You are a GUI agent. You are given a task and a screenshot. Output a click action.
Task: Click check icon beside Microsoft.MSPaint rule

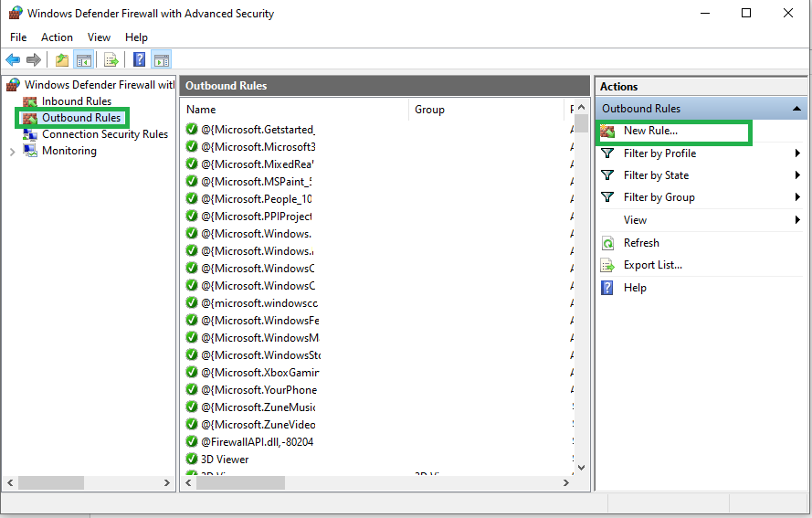click(192, 181)
